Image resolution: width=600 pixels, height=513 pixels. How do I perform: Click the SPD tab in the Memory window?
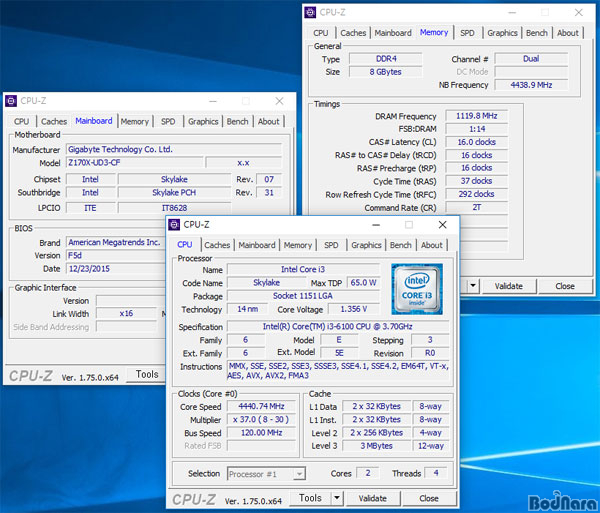[467, 33]
